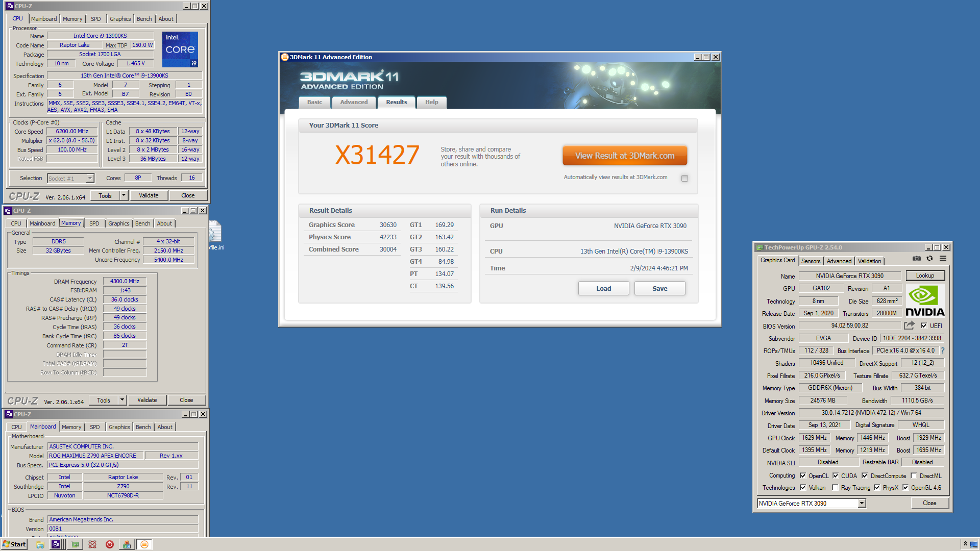The image size is (980, 551).
Task: Take a GPU-Z screenshot with camera icon
Action: [x=917, y=259]
